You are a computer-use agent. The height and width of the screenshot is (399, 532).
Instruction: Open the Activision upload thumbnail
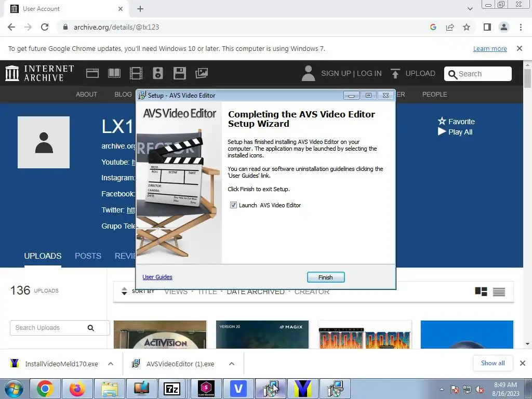tap(160, 335)
